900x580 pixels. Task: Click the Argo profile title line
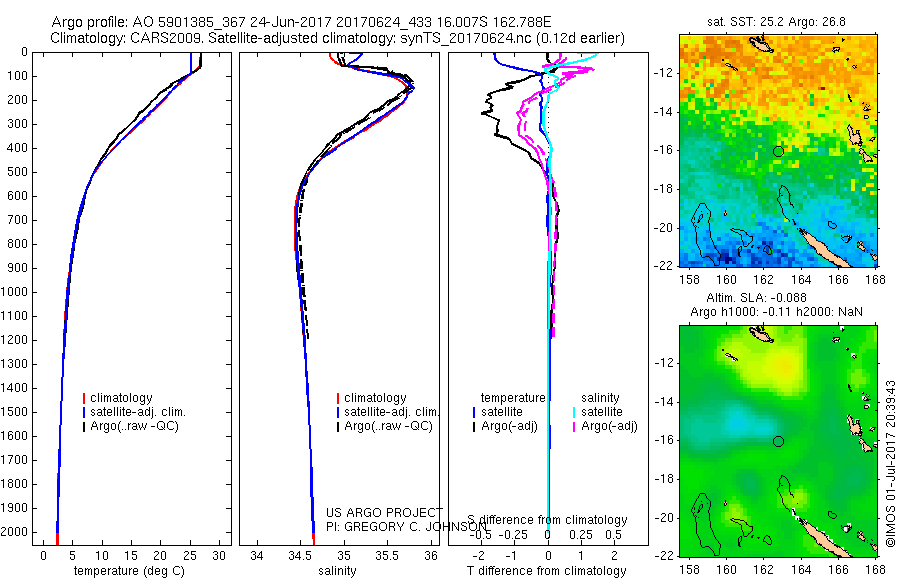(301, 22)
